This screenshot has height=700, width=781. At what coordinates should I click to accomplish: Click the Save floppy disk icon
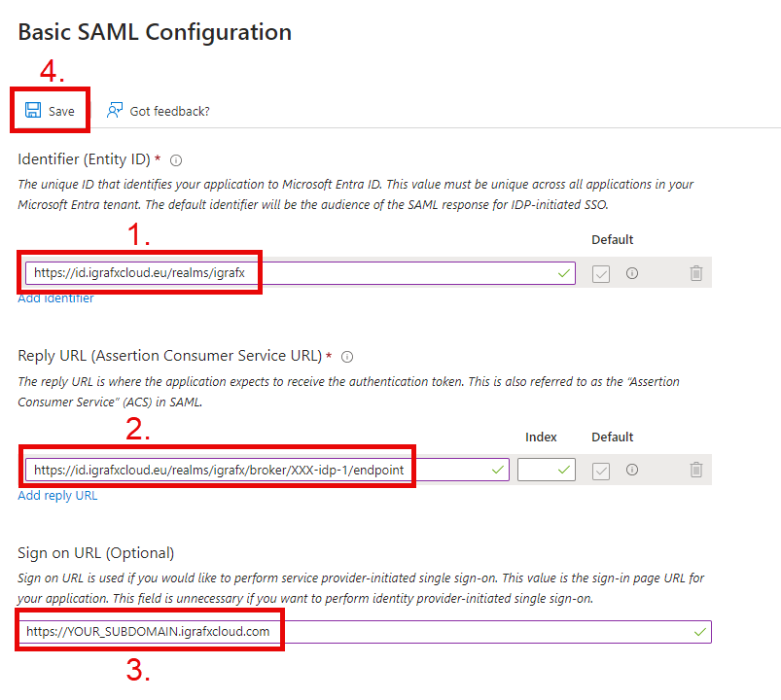point(33,111)
